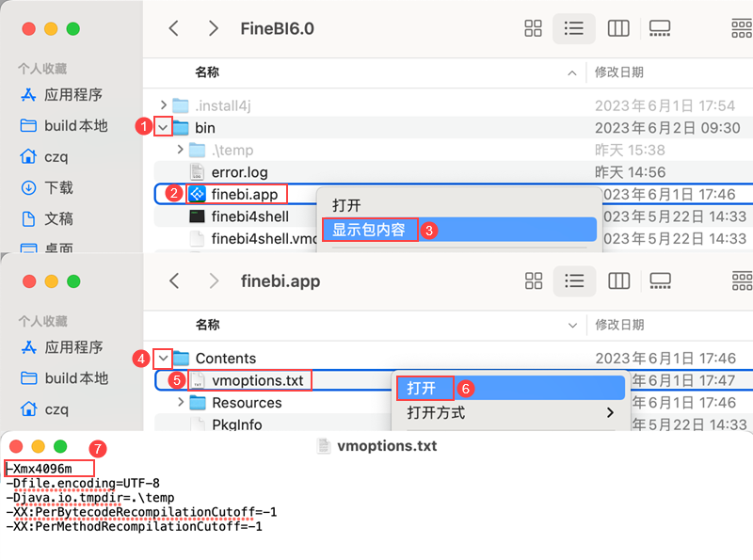753x560 pixels.
Task: Click the back navigation arrow
Action: pyautogui.click(x=173, y=28)
